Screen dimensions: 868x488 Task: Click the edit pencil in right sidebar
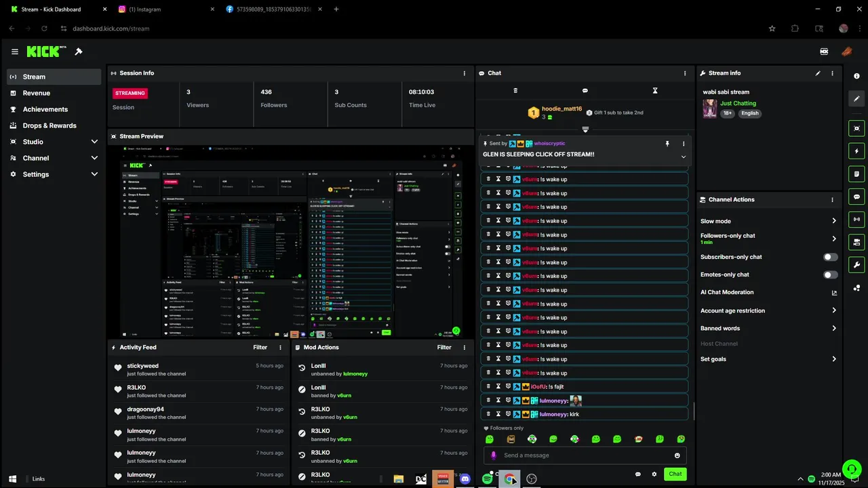(x=857, y=98)
